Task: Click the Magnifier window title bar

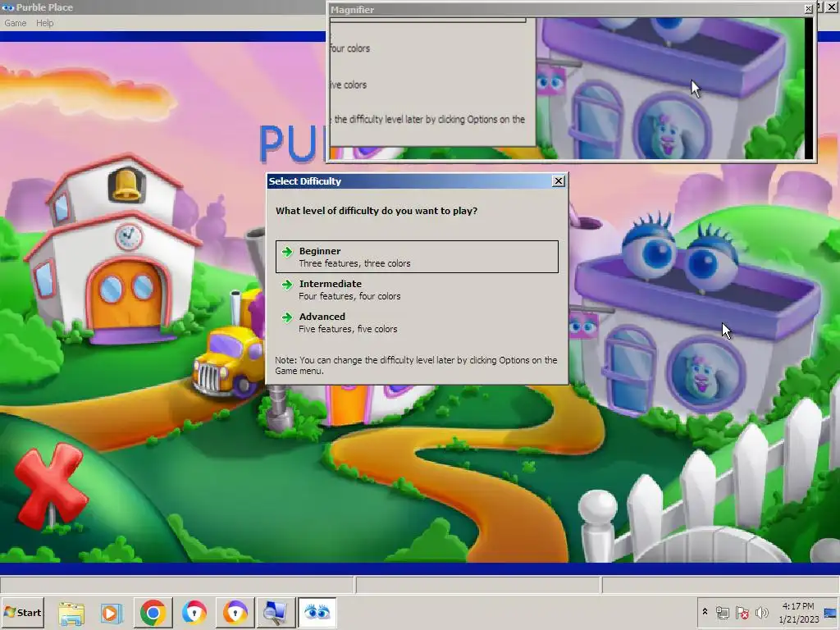Action: [565, 10]
